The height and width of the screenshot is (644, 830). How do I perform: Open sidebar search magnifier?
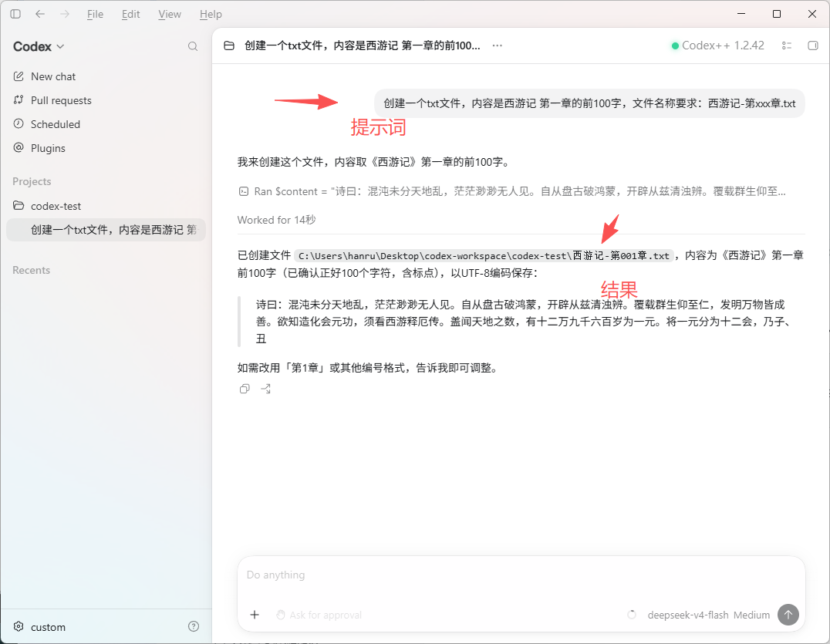click(x=193, y=46)
